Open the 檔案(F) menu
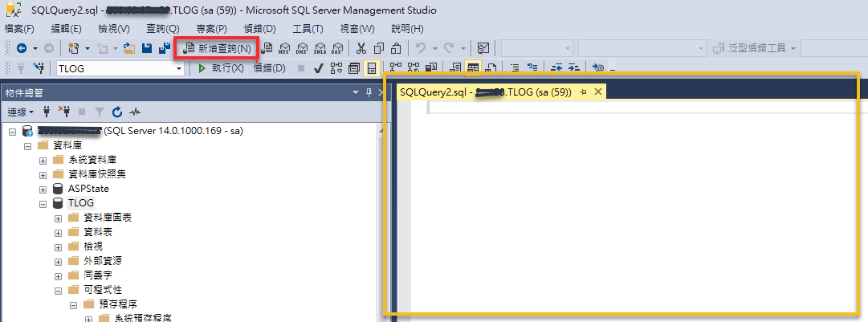The height and width of the screenshot is (322, 868). coord(20,29)
